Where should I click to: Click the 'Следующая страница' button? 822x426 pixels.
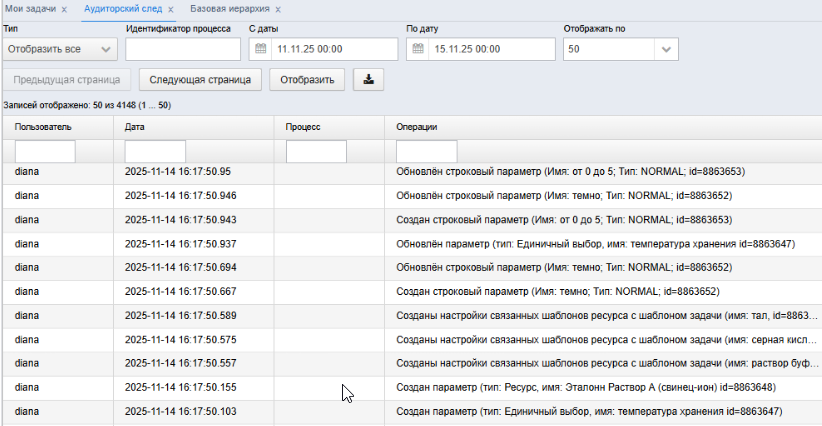pos(200,80)
